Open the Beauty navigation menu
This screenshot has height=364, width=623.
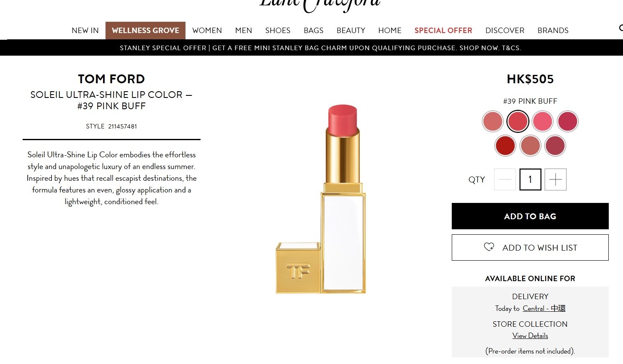point(351,31)
